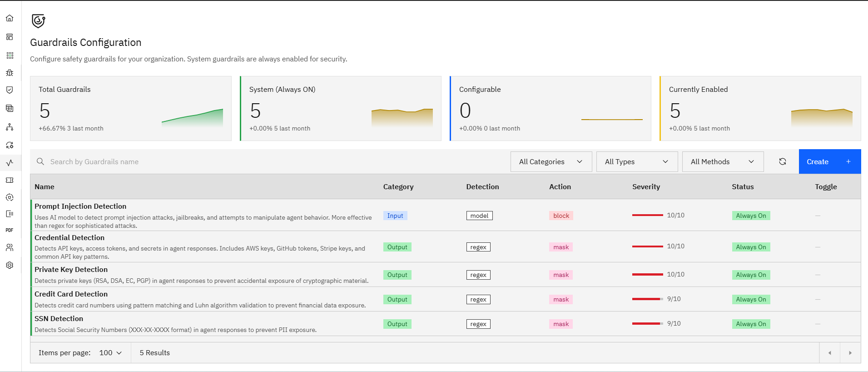Click the PDF sidebar icon
The image size is (868, 372).
point(10,230)
